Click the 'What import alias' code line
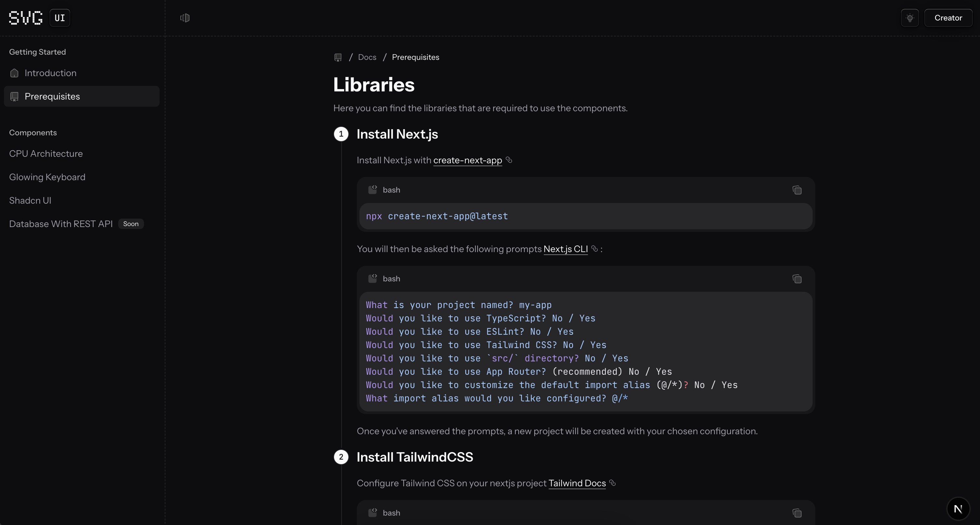Screen dimensions: 980x525 [497, 398]
